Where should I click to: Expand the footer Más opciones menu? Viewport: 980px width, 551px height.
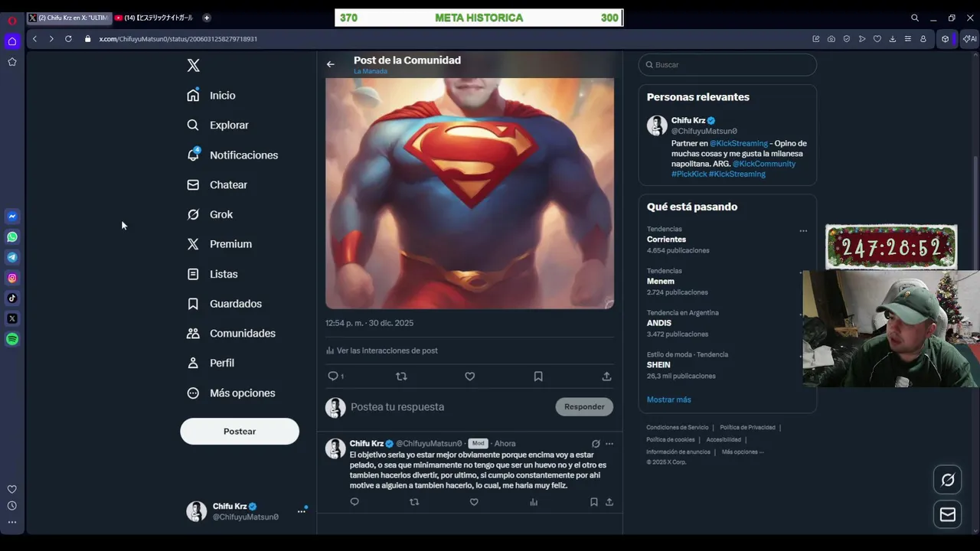[743, 452]
